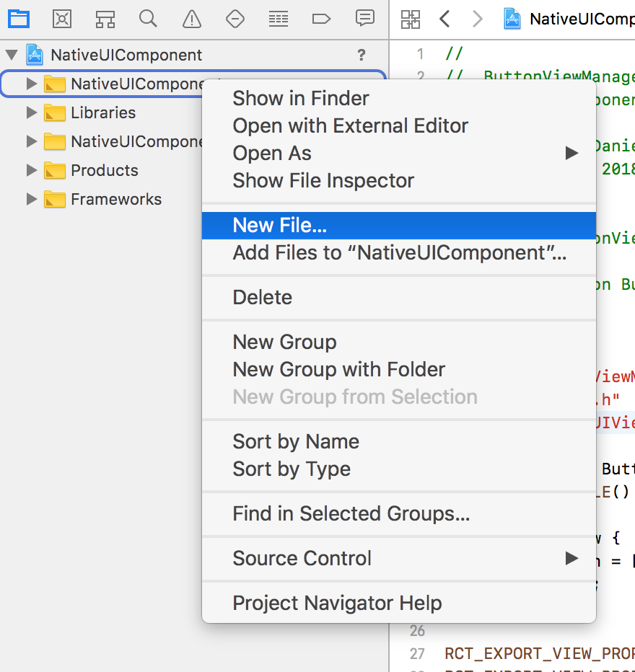
Task: Open the Source Control submenu
Action: (302, 558)
